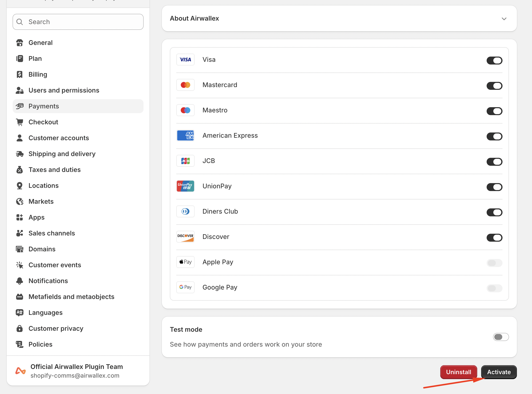Screen dimensions: 532x394
Task: Open Users and permissions settings
Action: 64,90
